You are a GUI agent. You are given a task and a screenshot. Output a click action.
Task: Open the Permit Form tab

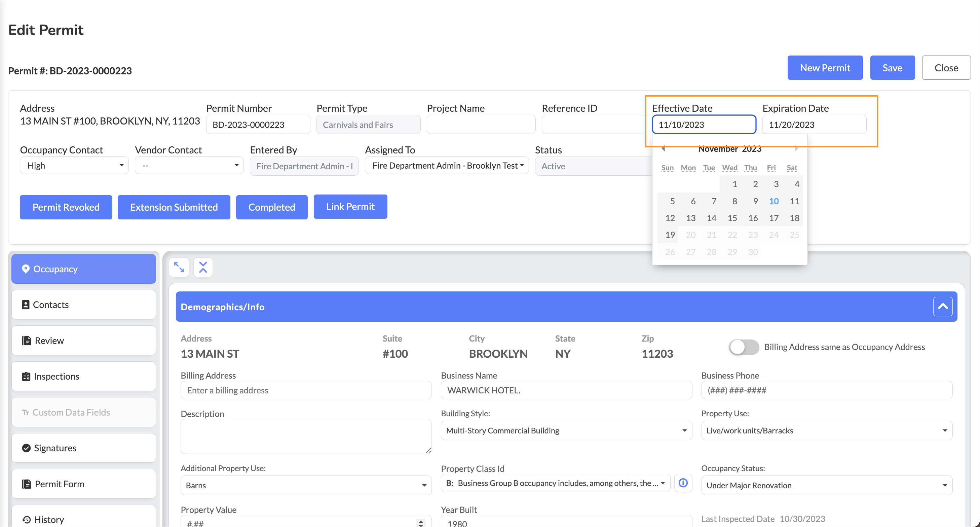click(84, 484)
